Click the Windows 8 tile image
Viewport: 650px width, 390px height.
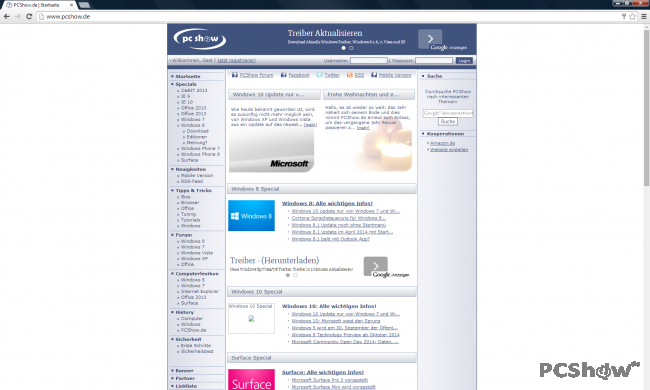tap(251, 216)
